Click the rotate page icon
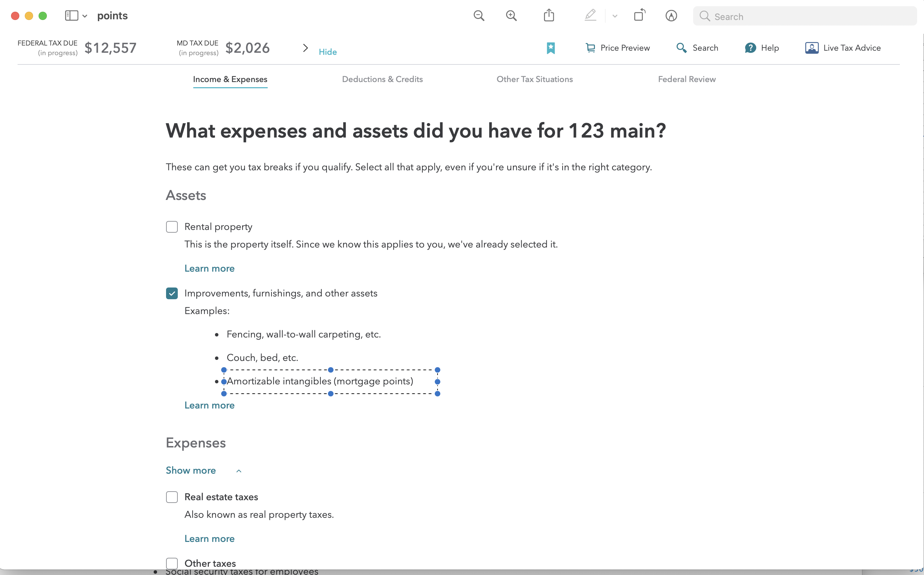 tap(640, 15)
